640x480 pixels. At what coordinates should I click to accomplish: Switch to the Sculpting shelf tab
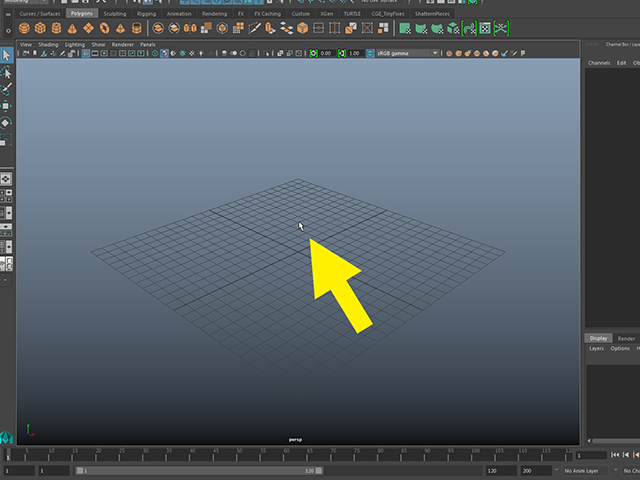point(115,13)
